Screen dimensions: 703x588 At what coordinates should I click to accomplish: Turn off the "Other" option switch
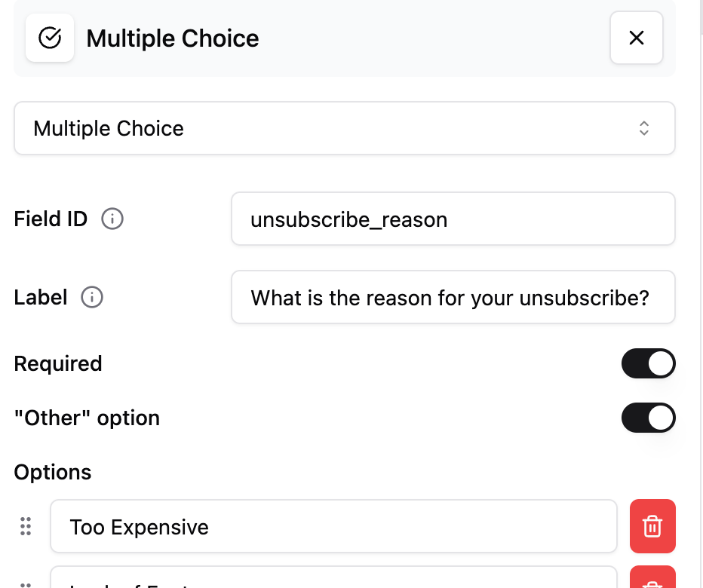coord(648,418)
